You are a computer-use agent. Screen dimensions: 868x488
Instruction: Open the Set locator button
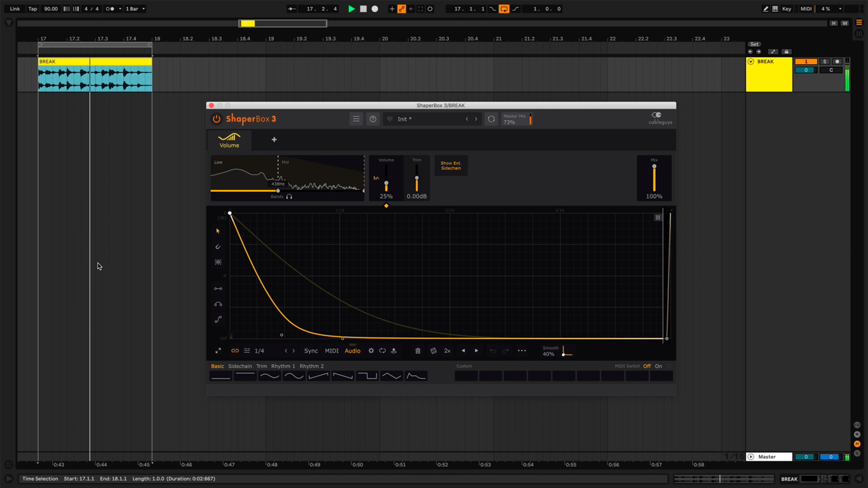[x=754, y=44]
